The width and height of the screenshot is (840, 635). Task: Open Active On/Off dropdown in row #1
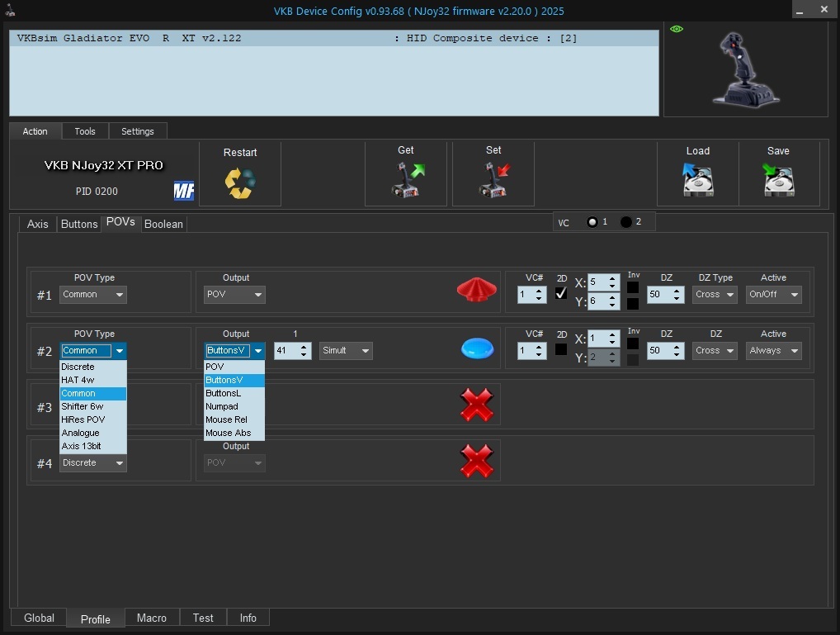point(773,295)
